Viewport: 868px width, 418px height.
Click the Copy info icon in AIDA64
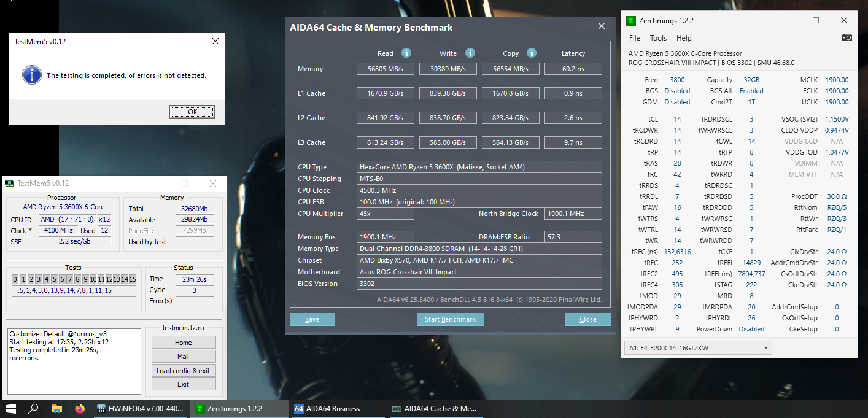pyautogui.click(x=532, y=53)
